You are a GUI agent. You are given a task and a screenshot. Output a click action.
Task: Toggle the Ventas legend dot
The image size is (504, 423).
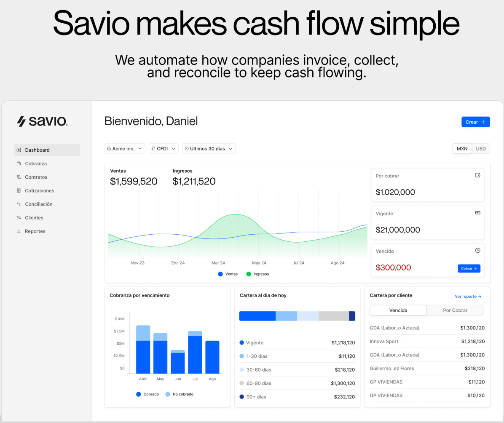tap(220, 274)
